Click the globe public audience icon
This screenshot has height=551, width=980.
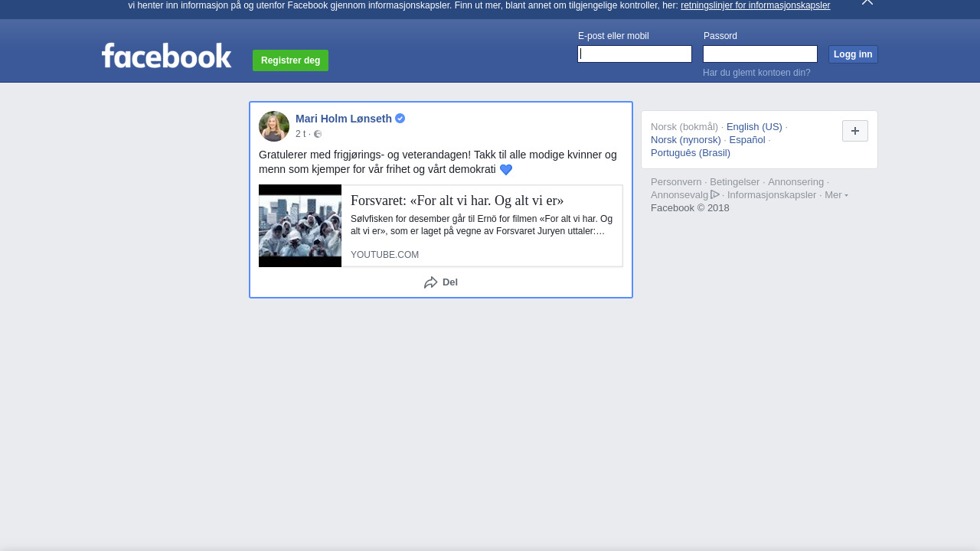318,134
